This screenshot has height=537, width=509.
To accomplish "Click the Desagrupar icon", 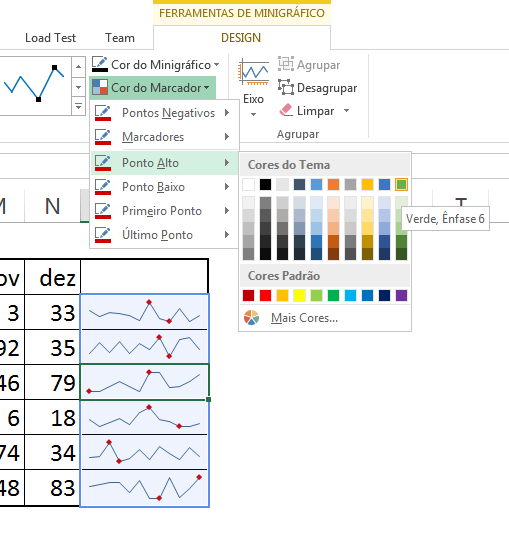I will click(x=286, y=88).
